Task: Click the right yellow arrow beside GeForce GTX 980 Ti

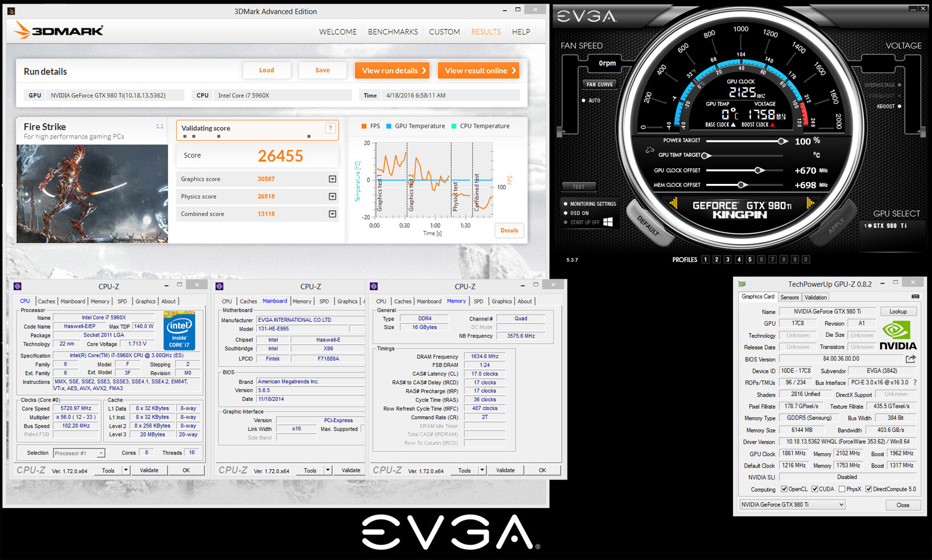Action: [811, 204]
